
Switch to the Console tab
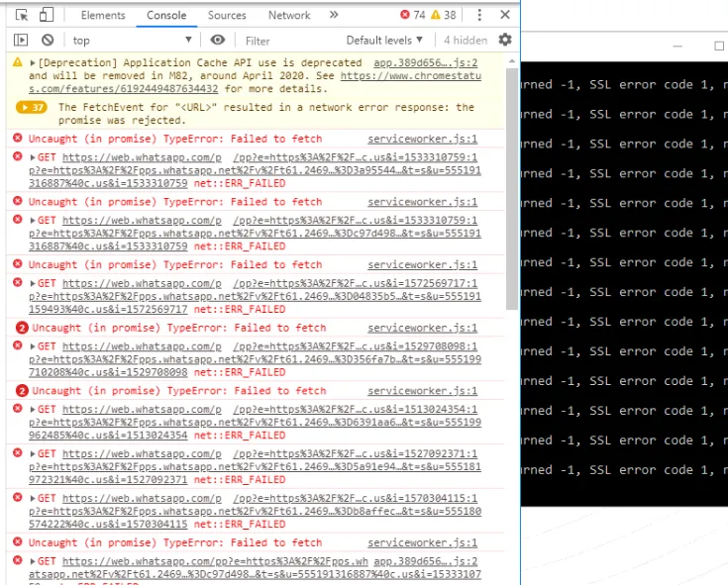(x=166, y=15)
